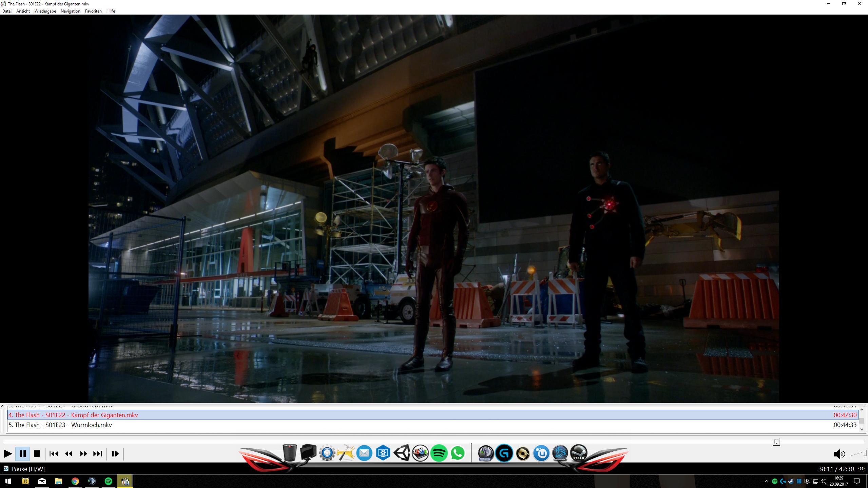Show hidden system tray icons
The height and width of the screenshot is (488, 868).
tap(766, 481)
